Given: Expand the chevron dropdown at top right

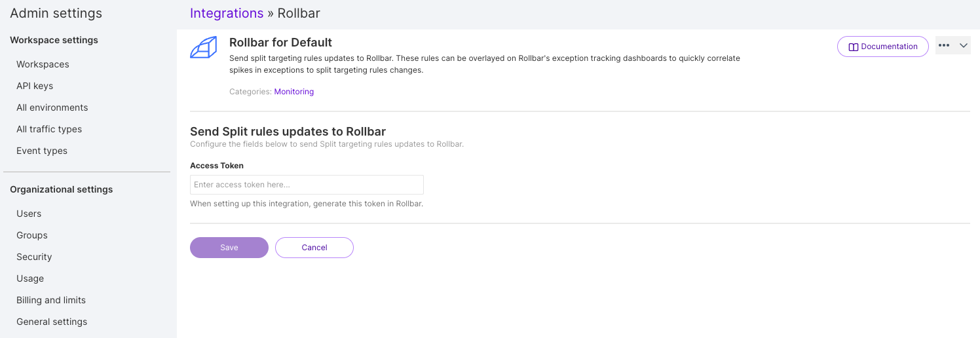Looking at the screenshot, I should pyautogui.click(x=964, y=46).
